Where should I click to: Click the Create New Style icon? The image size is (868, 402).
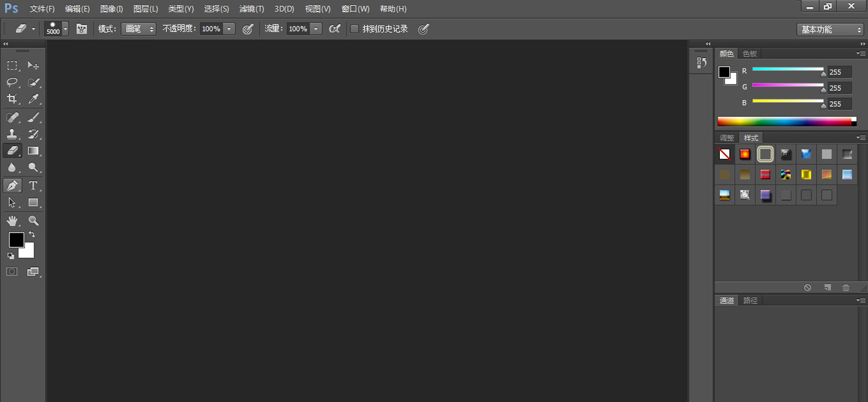(x=827, y=287)
